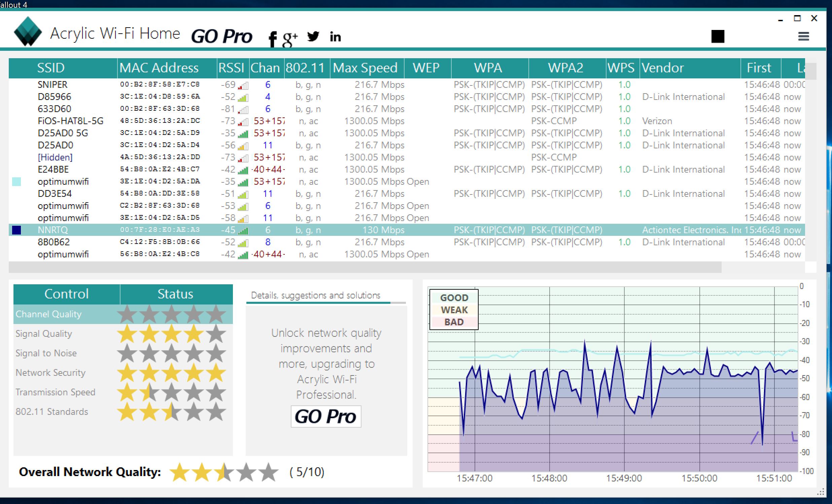Click GO Pro button in details panel

(325, 417)
